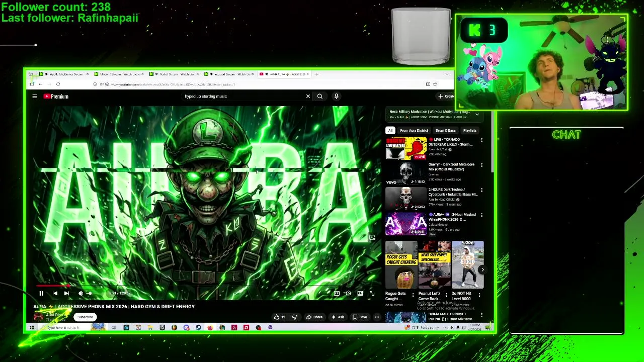This screenshot has width=644, height=362.
Task: Save the video to a playlist
Action: 360,317
